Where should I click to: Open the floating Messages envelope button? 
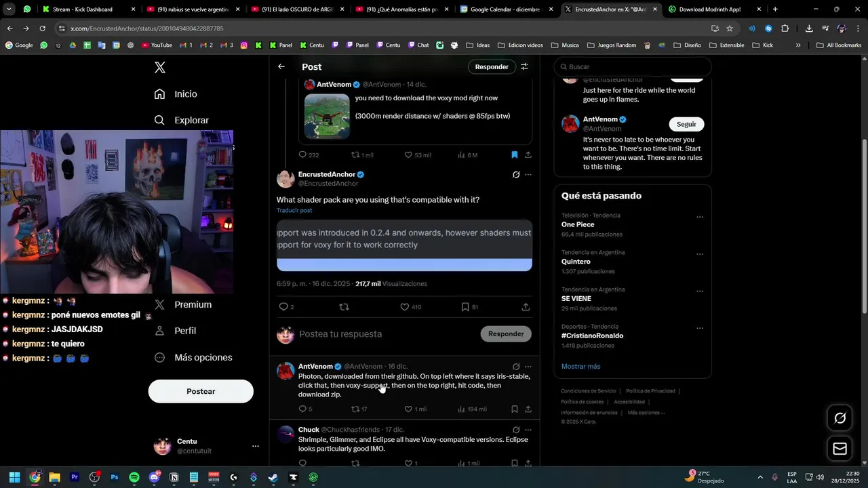pos(840,449)
